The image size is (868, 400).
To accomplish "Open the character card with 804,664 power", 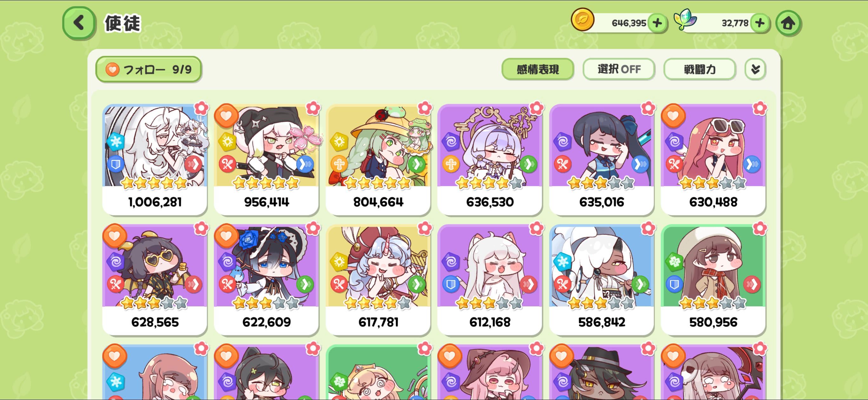I will click(x=378, y=159).
